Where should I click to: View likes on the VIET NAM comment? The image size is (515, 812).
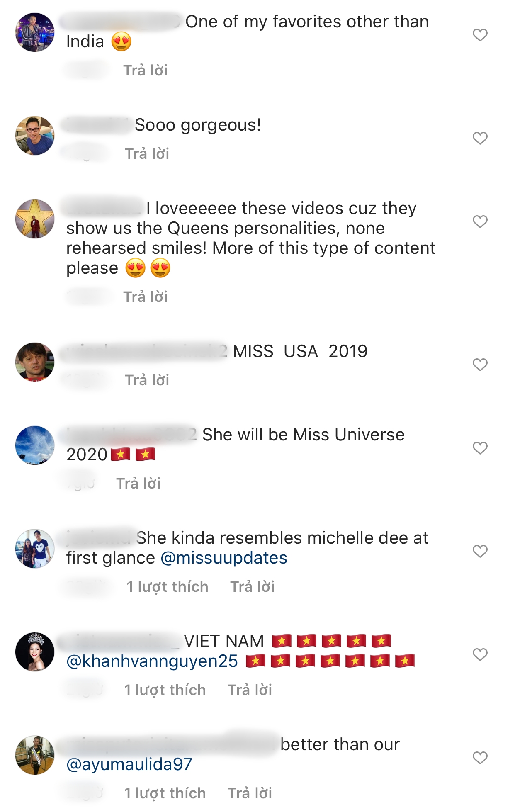[x=165, y=690]
